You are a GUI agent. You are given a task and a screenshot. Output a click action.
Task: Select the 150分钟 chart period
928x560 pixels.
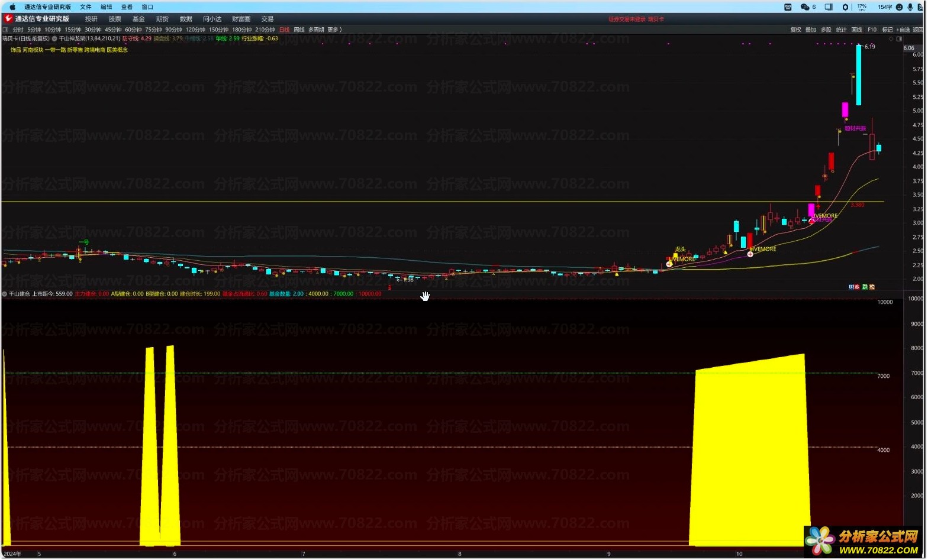[x=218, y=30]
